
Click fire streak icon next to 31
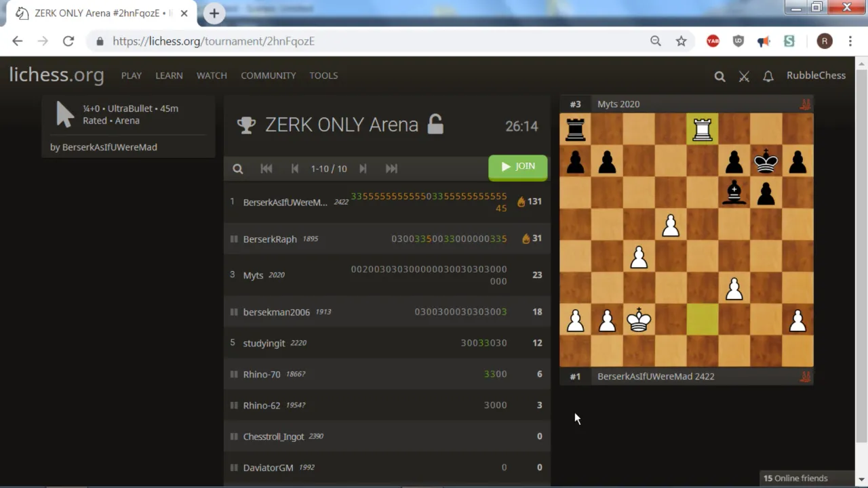click(526, 239)
